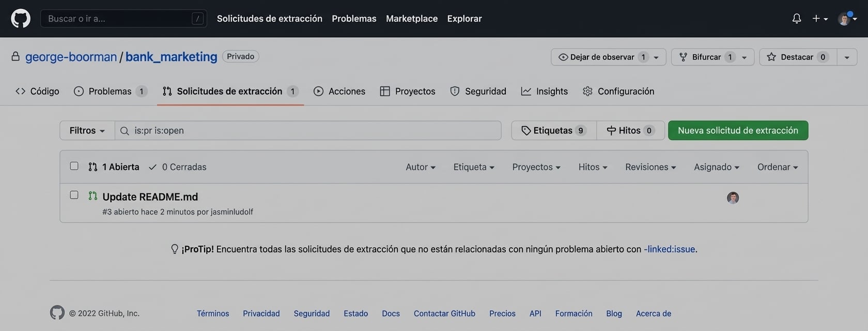Viewport: 868px width, 331px height.
Task: Open the Configuración tab
Action: [618, 91]
